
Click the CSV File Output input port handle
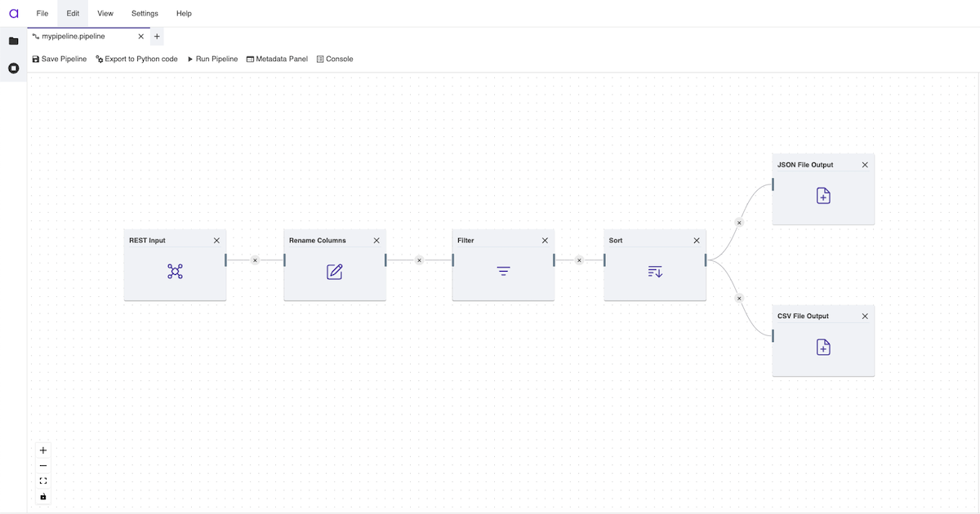click(x=773, y=336)
